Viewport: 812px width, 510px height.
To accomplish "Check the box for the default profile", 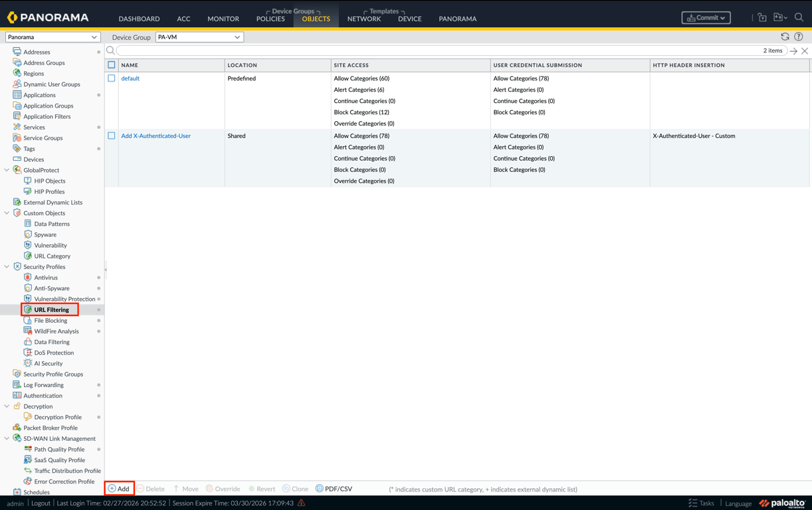I will click(112, 78).
